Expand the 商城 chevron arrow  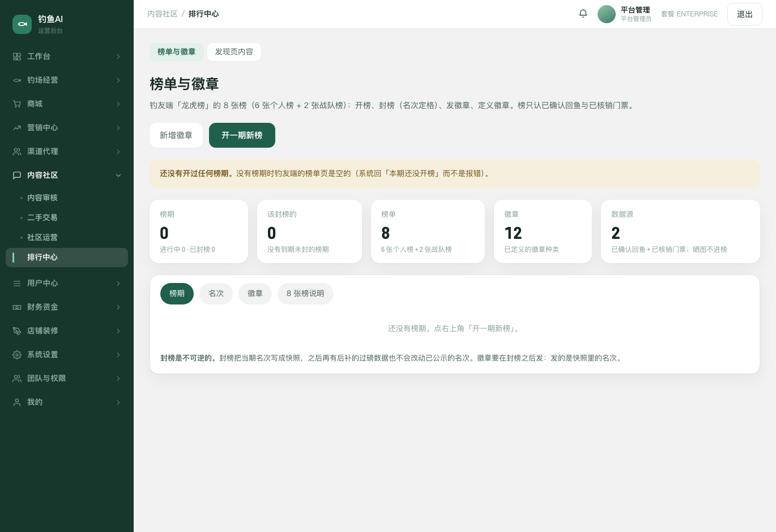coord(118,104)
